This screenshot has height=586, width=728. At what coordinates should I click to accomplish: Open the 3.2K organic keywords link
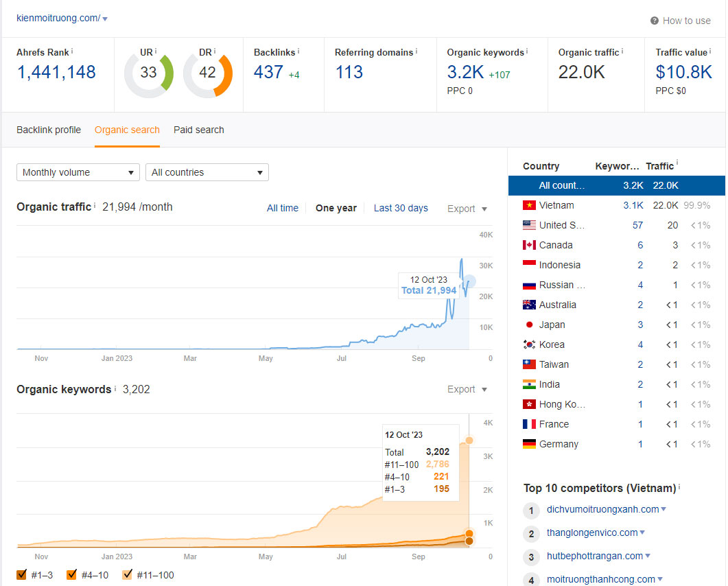(466, 72)
